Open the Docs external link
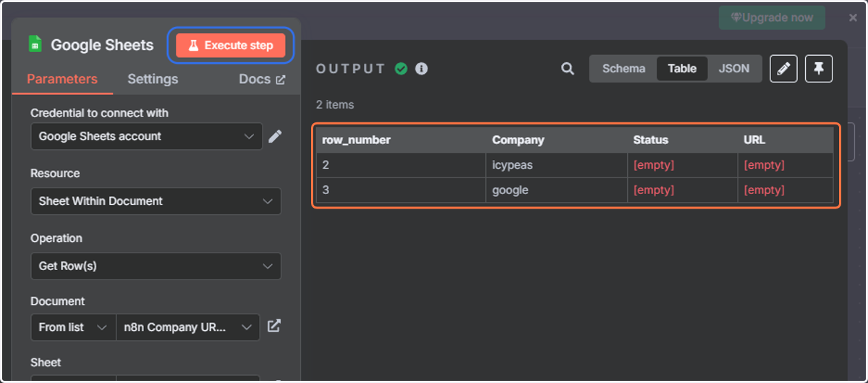This screenshot has width=868, height=383. [x=262, y=79]
